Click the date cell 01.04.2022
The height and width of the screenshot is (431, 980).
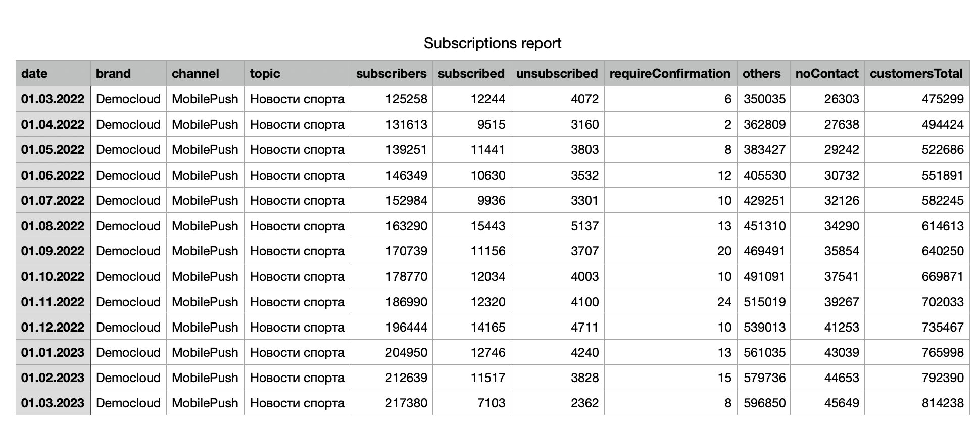tap(53, 124)
